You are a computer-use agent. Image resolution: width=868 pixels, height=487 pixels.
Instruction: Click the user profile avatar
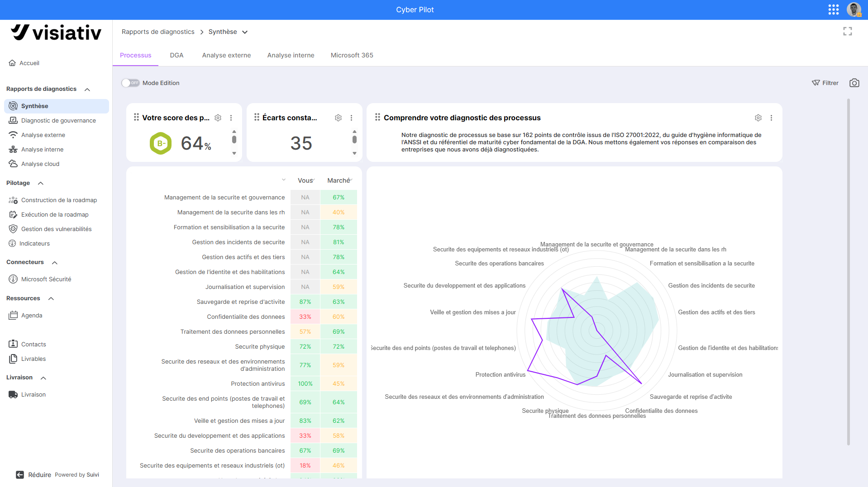pos(854,9)
